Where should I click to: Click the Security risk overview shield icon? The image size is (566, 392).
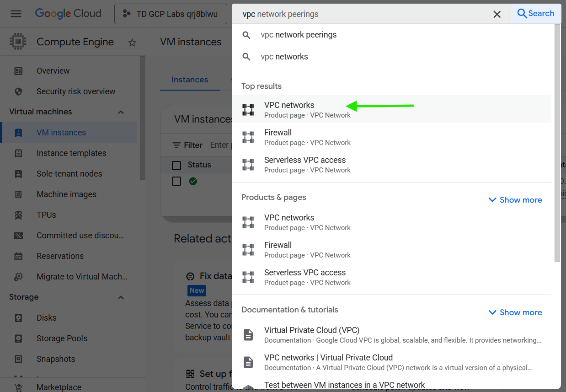pyautogui.click(x=18, y=91)
